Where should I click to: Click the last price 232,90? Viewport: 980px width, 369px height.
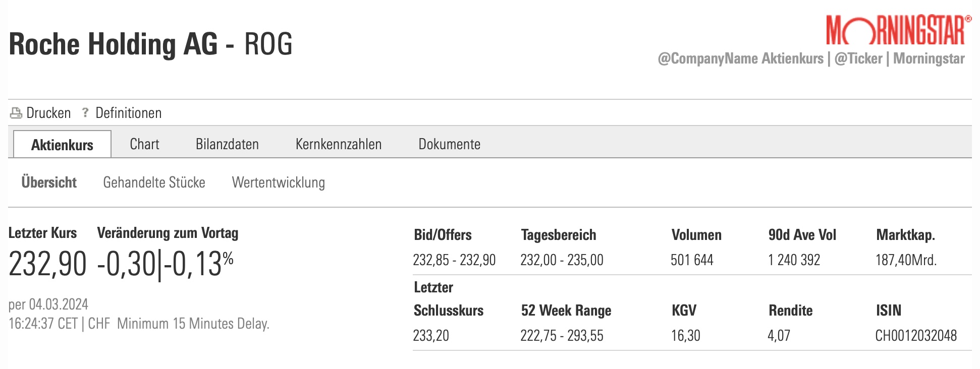click(47, 264)
